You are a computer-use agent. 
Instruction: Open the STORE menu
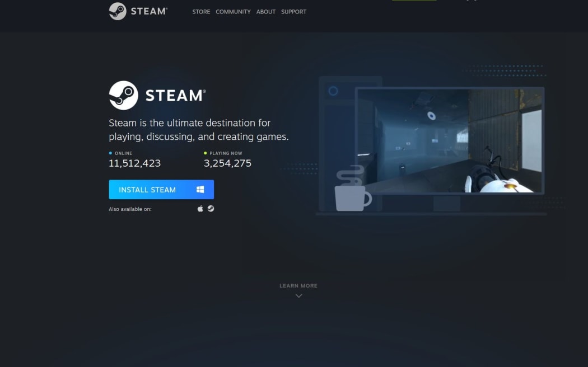click(x=201, y=12)
